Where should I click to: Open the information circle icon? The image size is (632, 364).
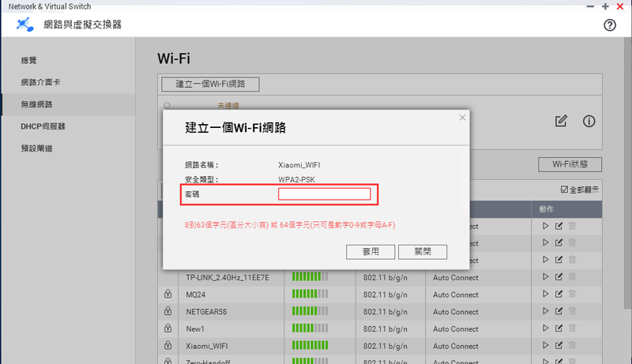coord(589,121)
